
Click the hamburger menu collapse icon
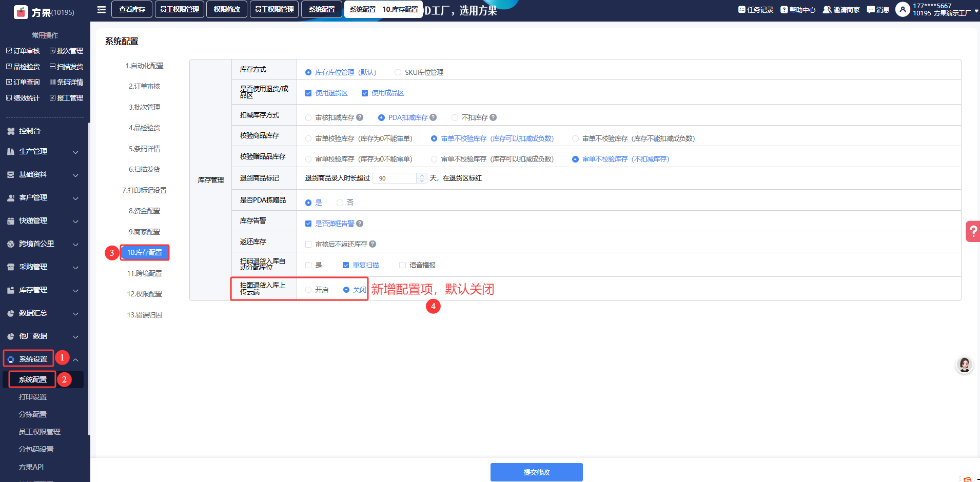tap(102, 10)
